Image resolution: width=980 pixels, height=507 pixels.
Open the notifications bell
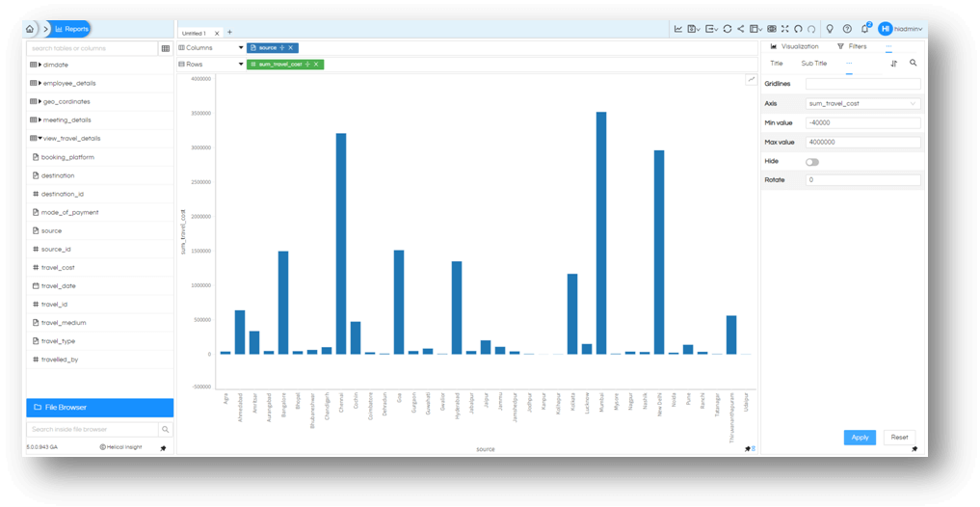[865, 28]
